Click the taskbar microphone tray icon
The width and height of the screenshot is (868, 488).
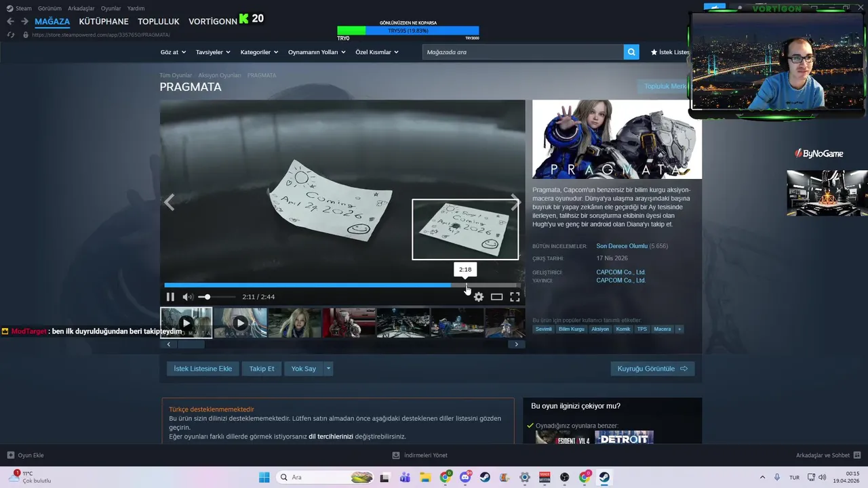(x=777, y=477)
